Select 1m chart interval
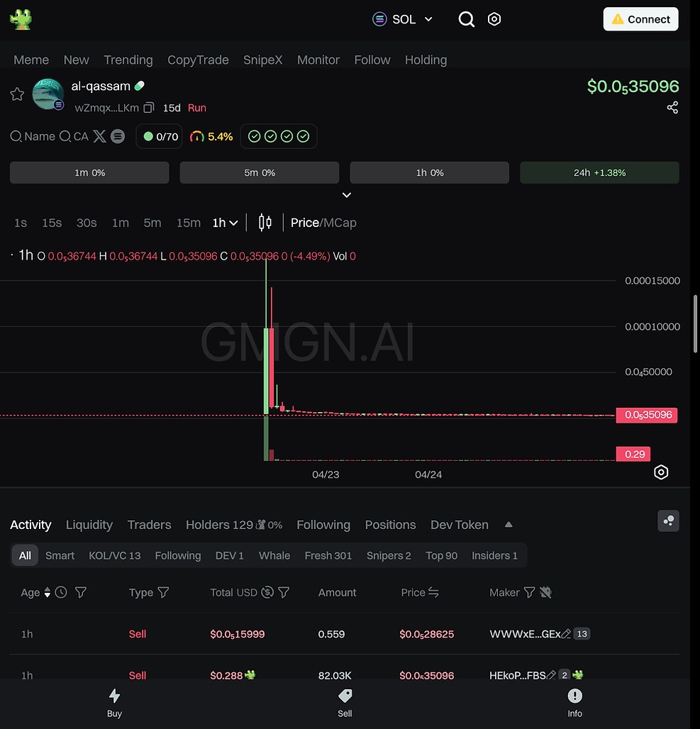Viewport: 700px width, 729px height. 121,223
